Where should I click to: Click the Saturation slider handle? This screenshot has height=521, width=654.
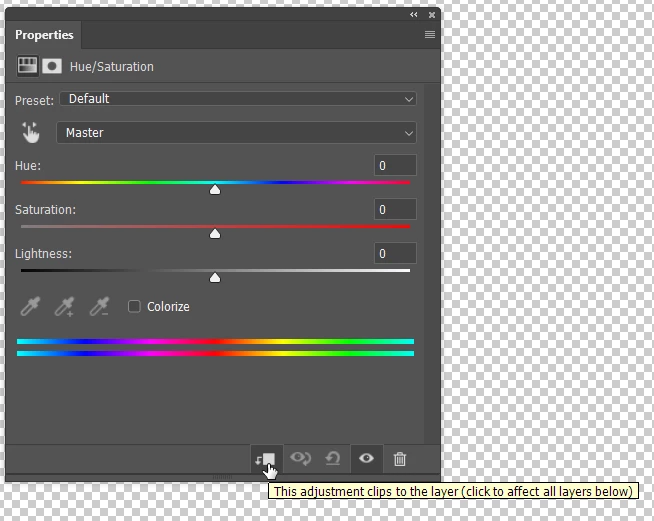[215, 234]
